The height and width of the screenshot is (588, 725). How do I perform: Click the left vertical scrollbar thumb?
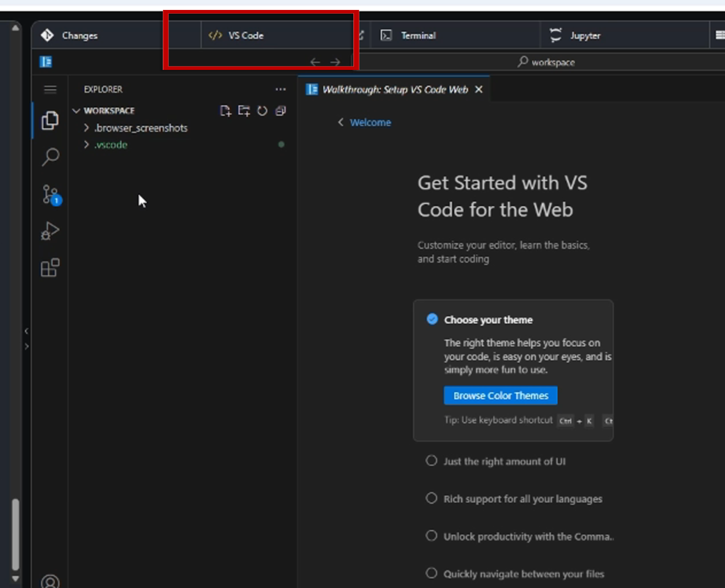coord(15,534)
